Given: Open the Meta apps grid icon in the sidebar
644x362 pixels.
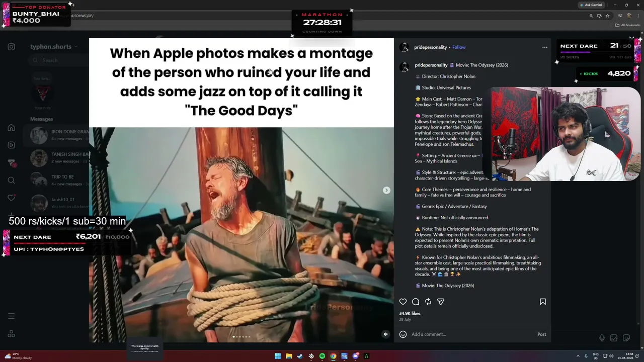Looking at the screenshot, I should click(11, 334).
